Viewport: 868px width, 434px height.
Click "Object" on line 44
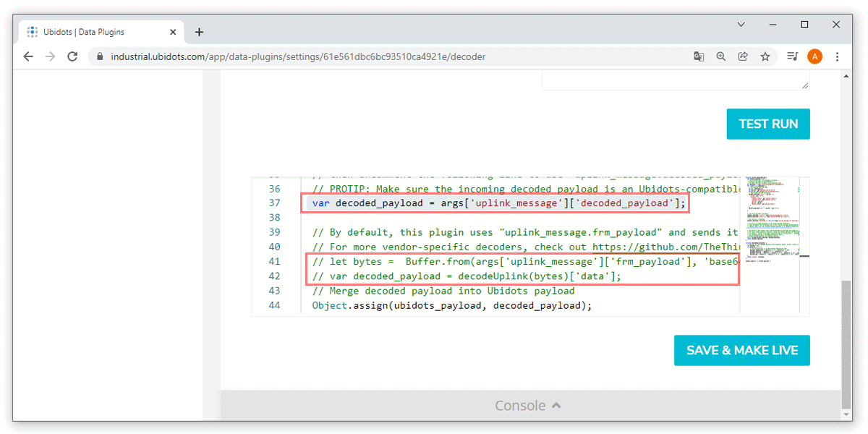[x=330, y=306]
